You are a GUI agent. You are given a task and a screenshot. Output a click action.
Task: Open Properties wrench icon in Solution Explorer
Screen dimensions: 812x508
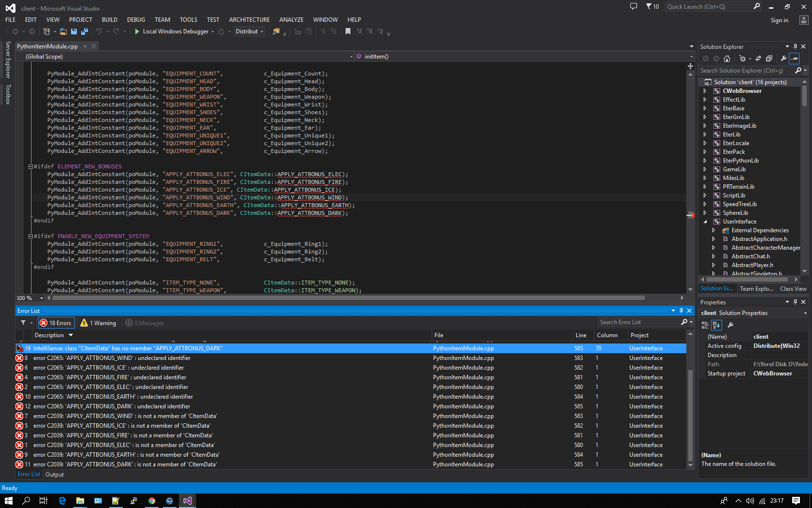point(783,59)
